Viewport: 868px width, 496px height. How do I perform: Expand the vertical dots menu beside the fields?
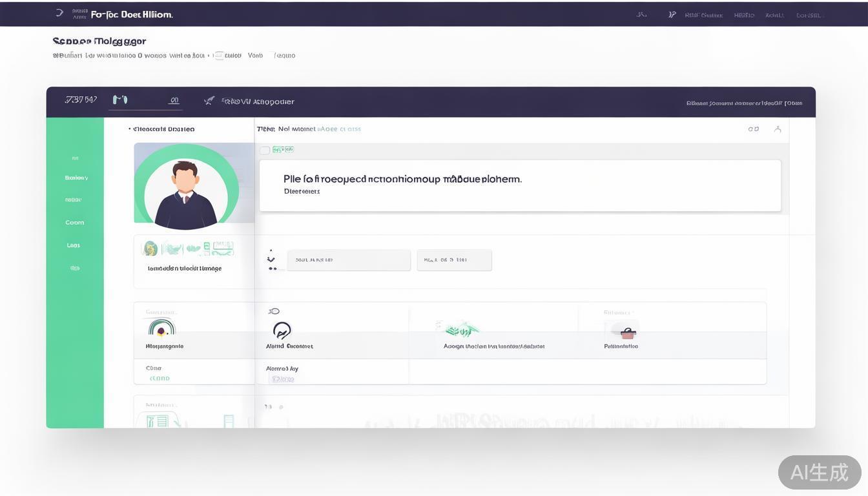pos(272,260)
